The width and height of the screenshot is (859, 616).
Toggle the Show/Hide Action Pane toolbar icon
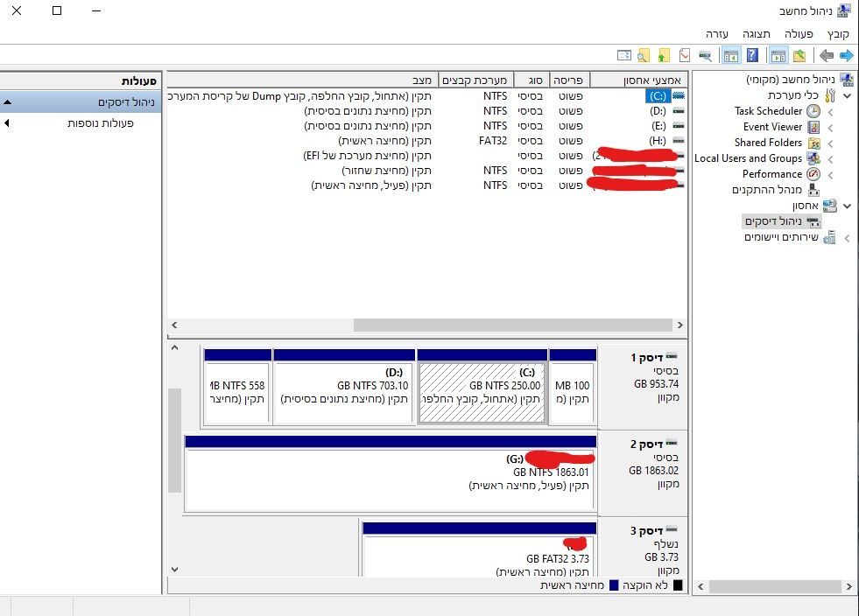coord(731,55)
